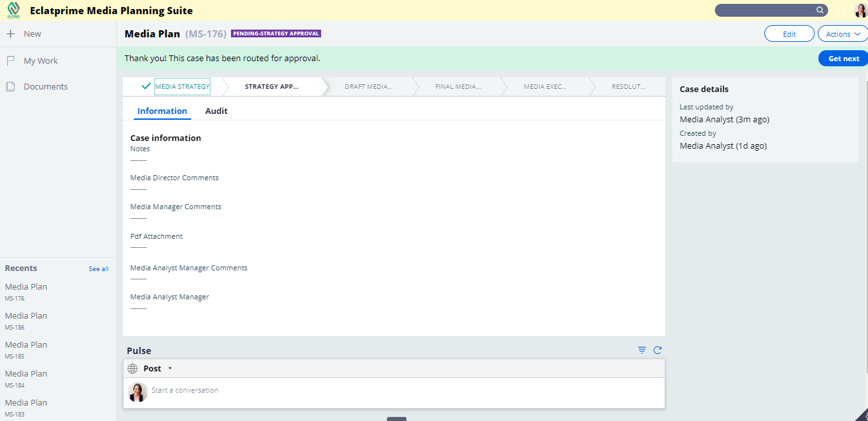
Task: Click the search magnifier icon
Action: (x=820, y=10)
